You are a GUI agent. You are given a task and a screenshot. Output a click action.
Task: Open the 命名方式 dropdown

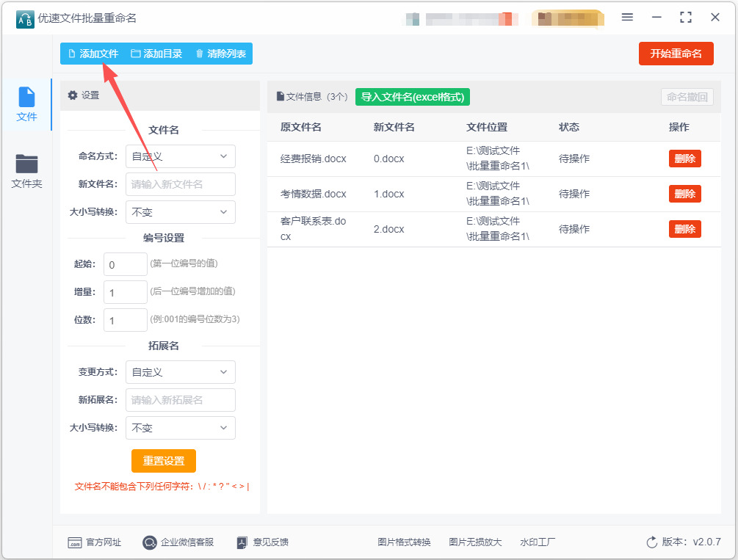(x=180, y=156)
